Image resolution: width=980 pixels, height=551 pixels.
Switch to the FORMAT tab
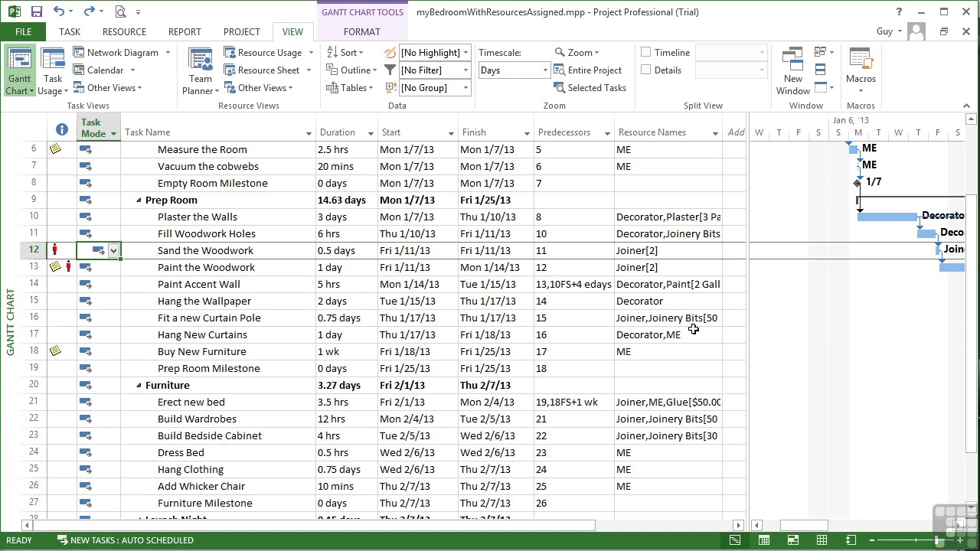click(x=362, y=31)
